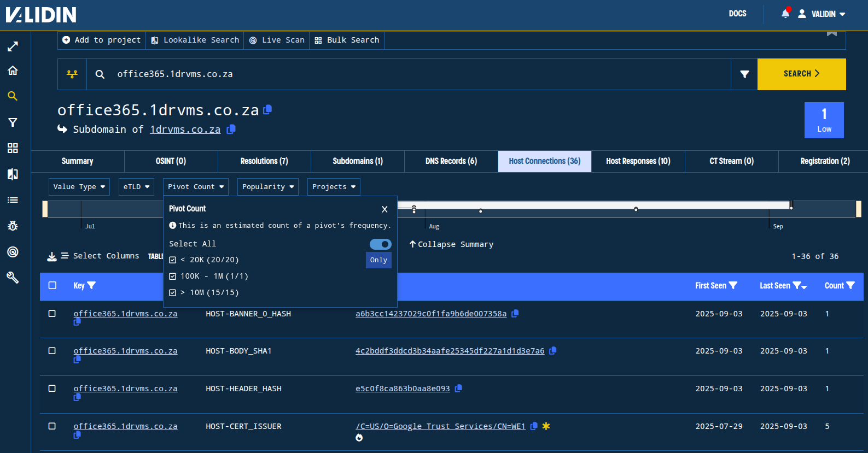Open Bulk Search
Viewport: 868px width, 453px height.
[x=347, y=40]
